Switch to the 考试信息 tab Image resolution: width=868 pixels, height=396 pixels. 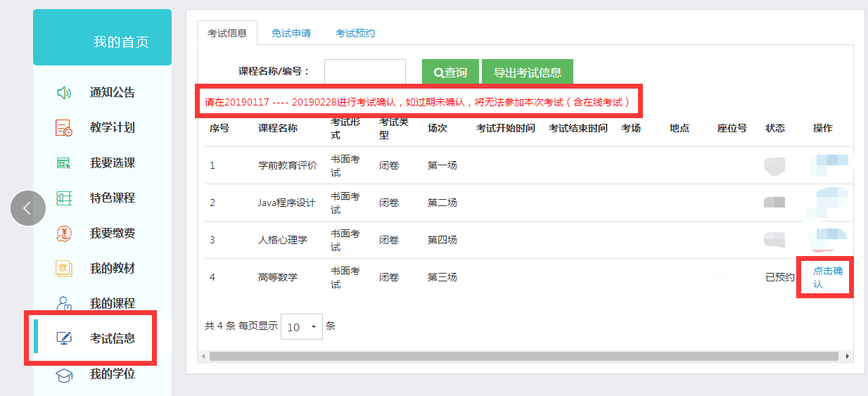pos(227,33)
